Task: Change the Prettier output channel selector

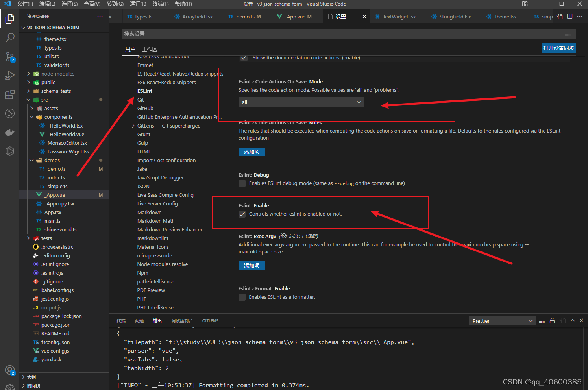Action: (x=502, y=320)
